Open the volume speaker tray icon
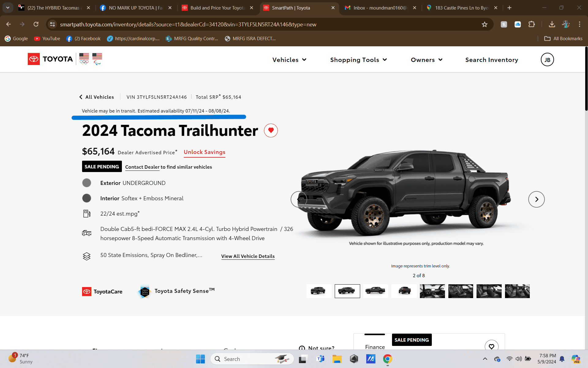The height and width of the screenshot is (368, 588). [x=518, y=359]
